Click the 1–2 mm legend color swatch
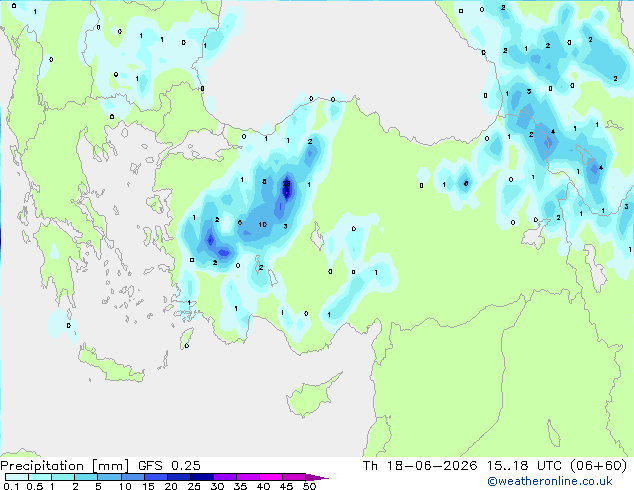 pyautogui.click(x=63, y=477)
